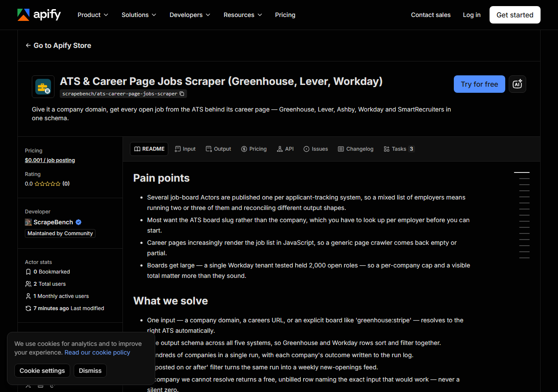
Task: Click the What we solve heading
Action: (x=170, y=301)
